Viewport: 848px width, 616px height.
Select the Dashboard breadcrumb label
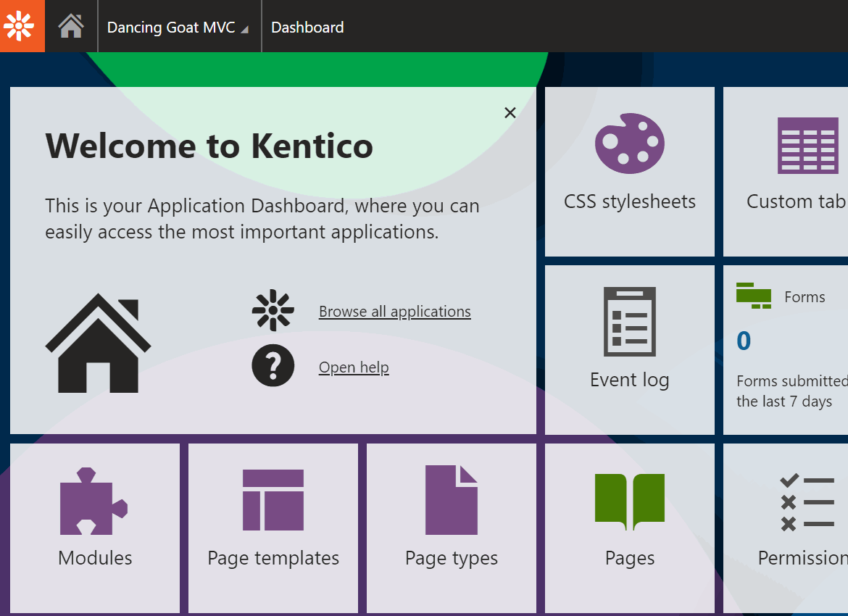(x=307, y=27)
